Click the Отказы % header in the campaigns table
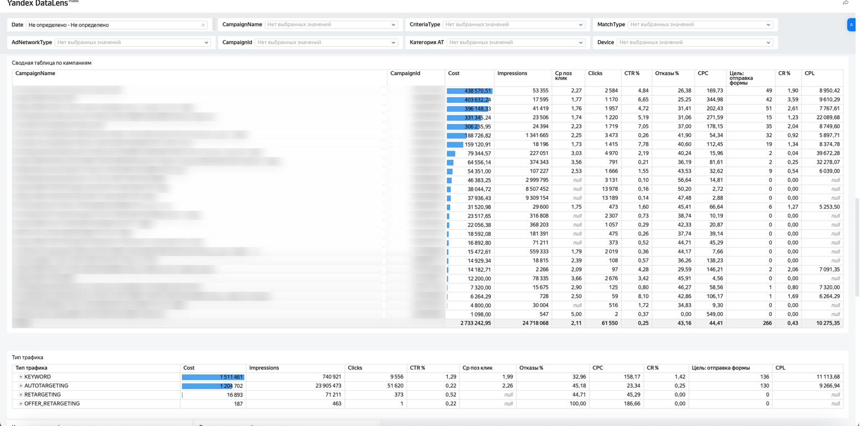This screenshot has height=426, width=868. 666,74
